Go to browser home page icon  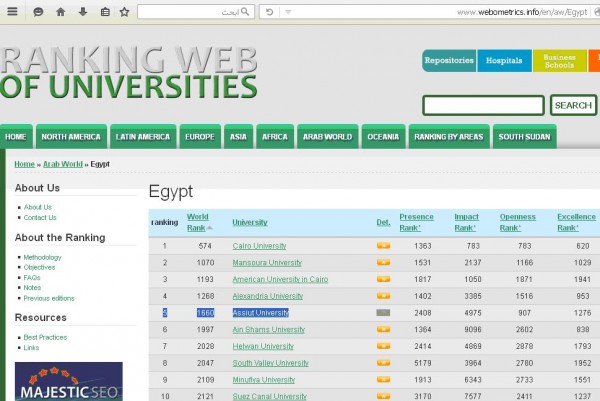click(x=60, y=12)
